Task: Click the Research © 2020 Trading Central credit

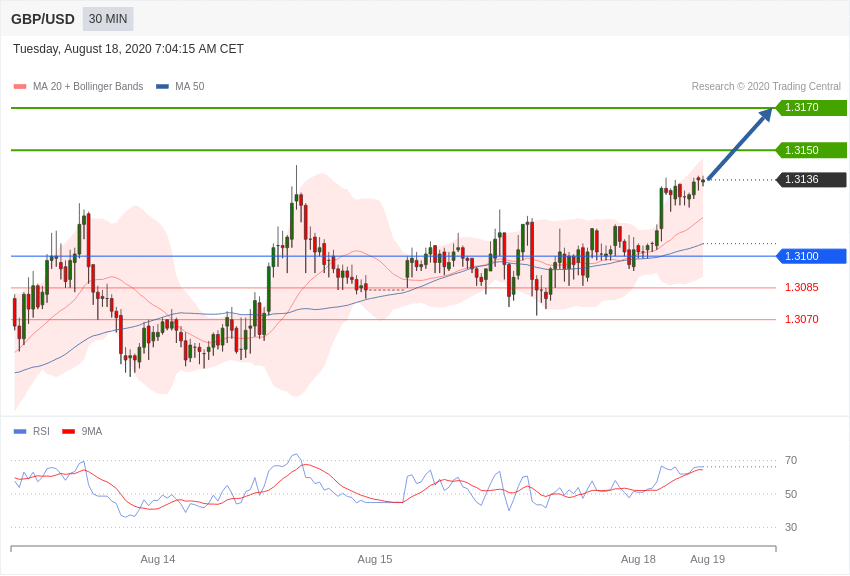Action: tap(766, 86)
